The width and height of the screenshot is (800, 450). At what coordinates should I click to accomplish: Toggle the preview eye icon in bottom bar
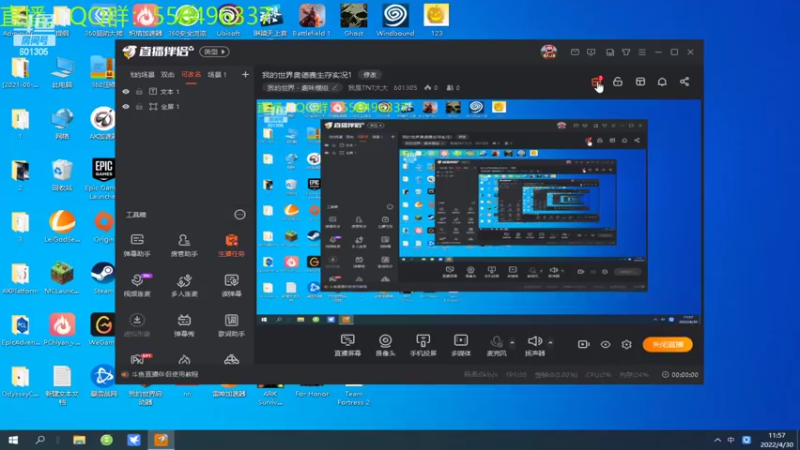click(x=605, y=344)
